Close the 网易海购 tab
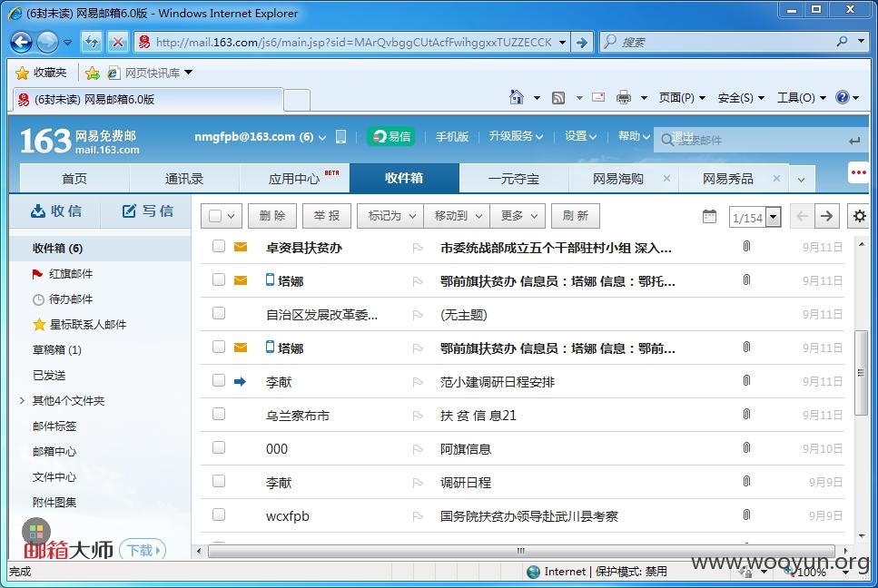This screenshot has width=878, height=588. click(x=666, y=179)
